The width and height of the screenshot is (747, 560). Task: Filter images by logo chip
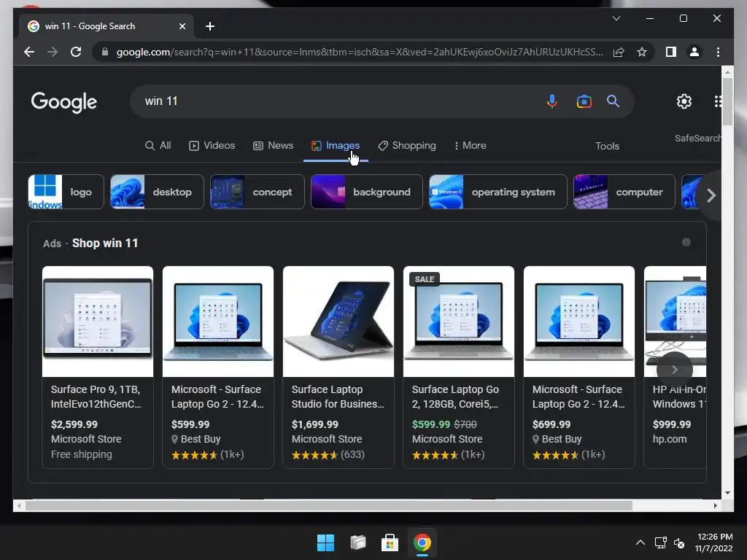[66, 192]
